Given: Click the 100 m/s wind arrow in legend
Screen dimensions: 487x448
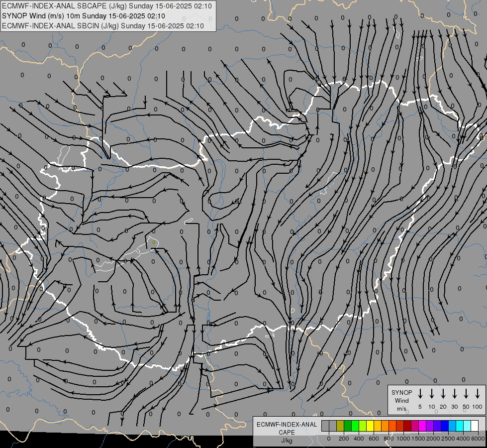Looking at the screenshot, I should pos(478,393).
